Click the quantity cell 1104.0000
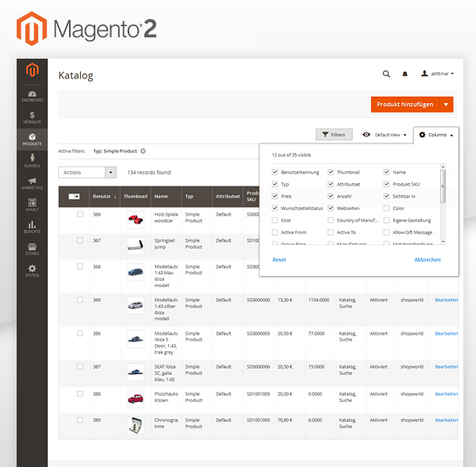Image resolution: width=476 pixels, height=467 pixels. tap(319, 300)
